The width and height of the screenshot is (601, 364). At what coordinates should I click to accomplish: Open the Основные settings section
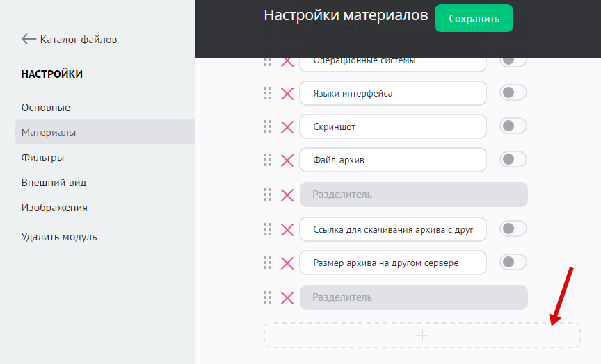click(x=46, y=108)
